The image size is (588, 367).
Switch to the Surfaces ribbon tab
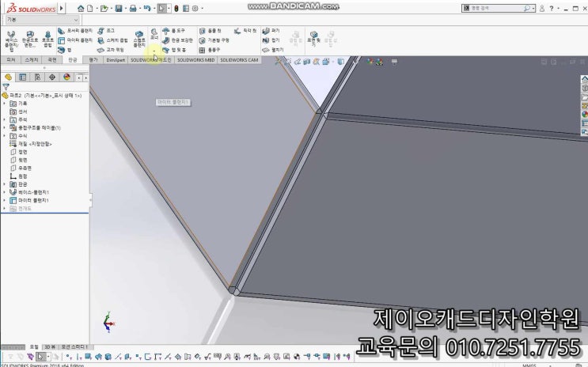(52, 60)
